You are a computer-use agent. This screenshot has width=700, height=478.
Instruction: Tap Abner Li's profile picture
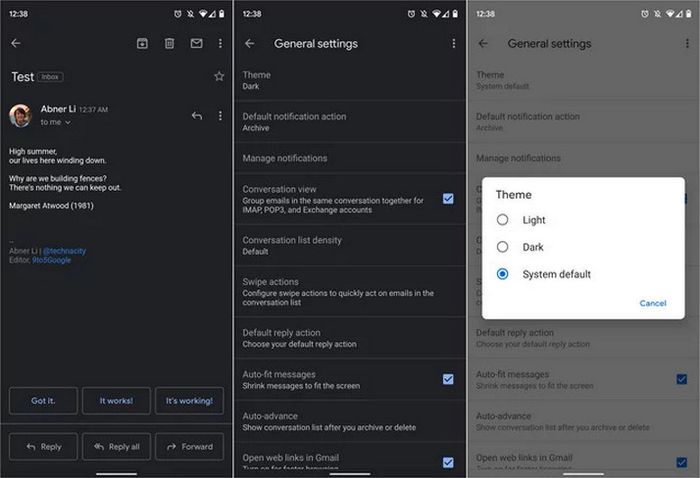pyautogui.click(x=20, y=116)
